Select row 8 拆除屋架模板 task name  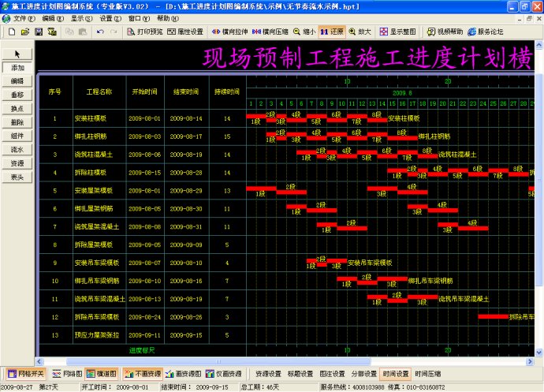pos(94,245)
